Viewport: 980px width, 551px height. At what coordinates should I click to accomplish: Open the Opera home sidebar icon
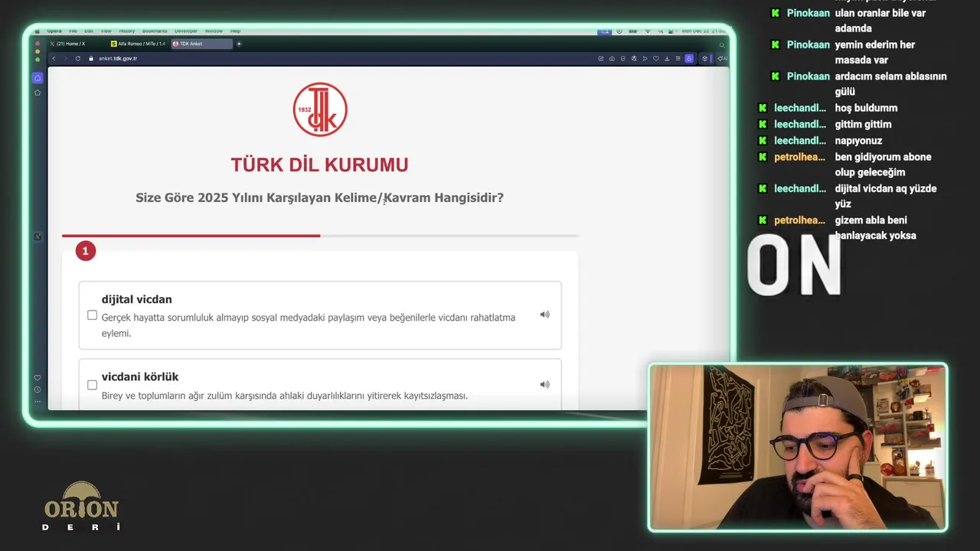point(38,78)
